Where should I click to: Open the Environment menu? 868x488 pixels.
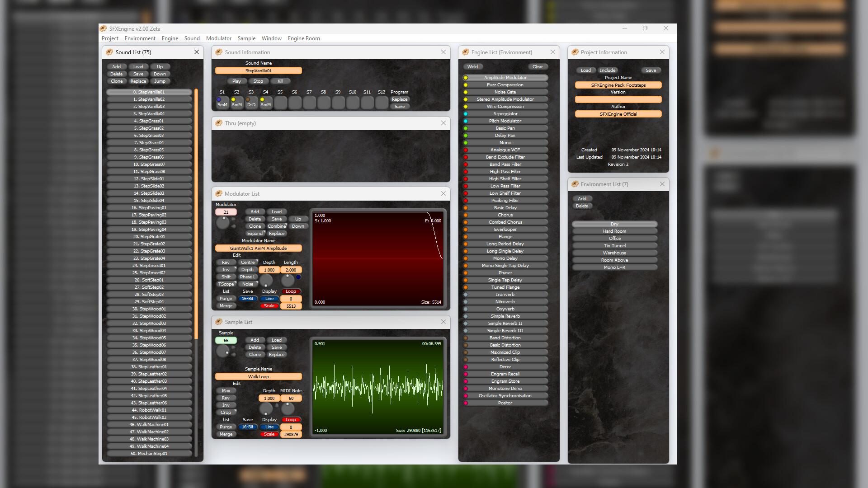click(140, 38)
